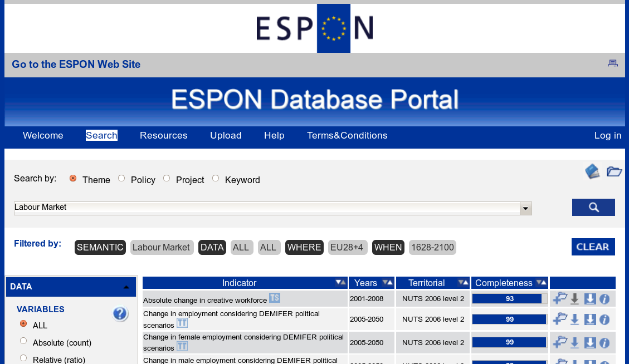629x364 pixels.
Task: Click the Log in link
Action: [x=608, y=135]
